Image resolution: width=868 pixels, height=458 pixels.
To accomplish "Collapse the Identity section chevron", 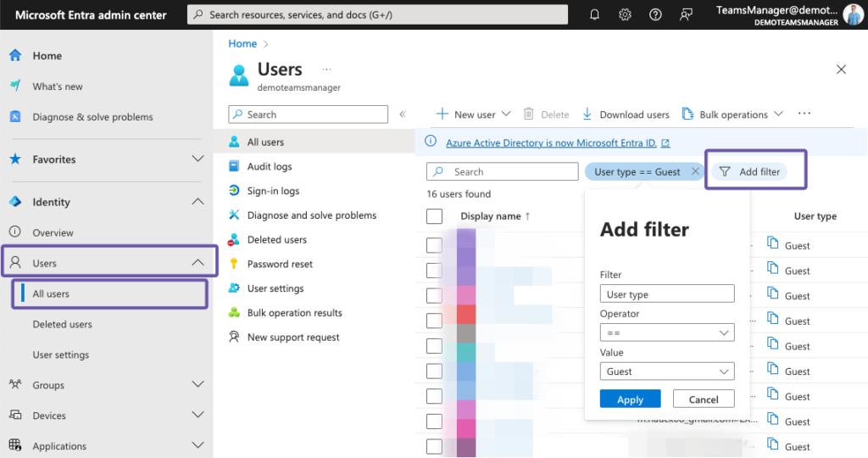I will (x=198, y=202).
